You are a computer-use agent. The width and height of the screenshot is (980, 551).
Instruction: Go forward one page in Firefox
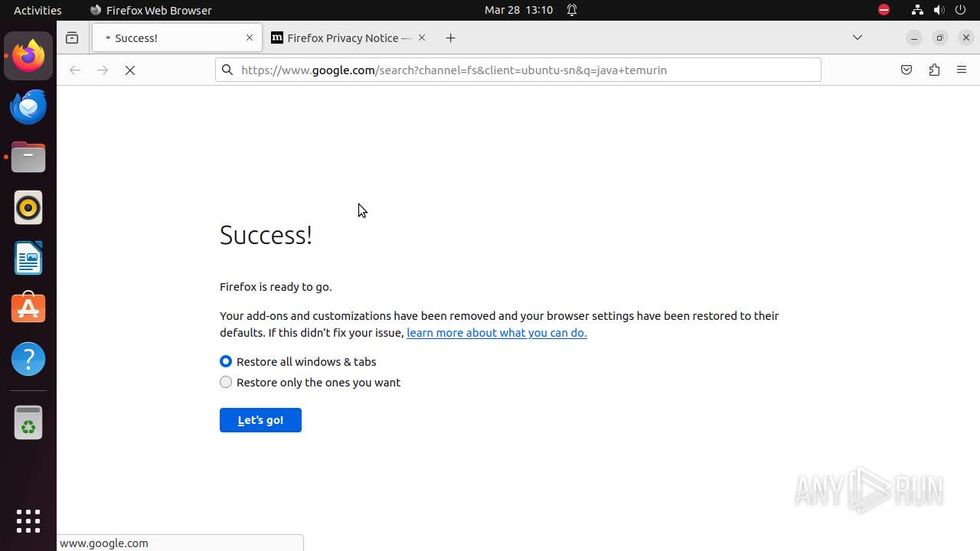point(103,70)
